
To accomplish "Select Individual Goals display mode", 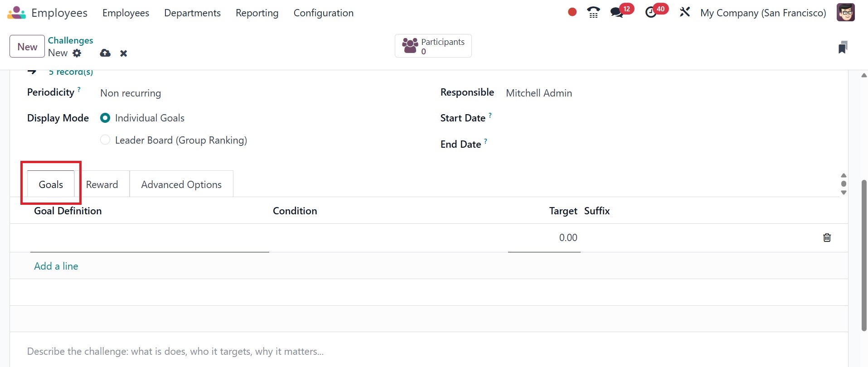I will coord(105,118).
